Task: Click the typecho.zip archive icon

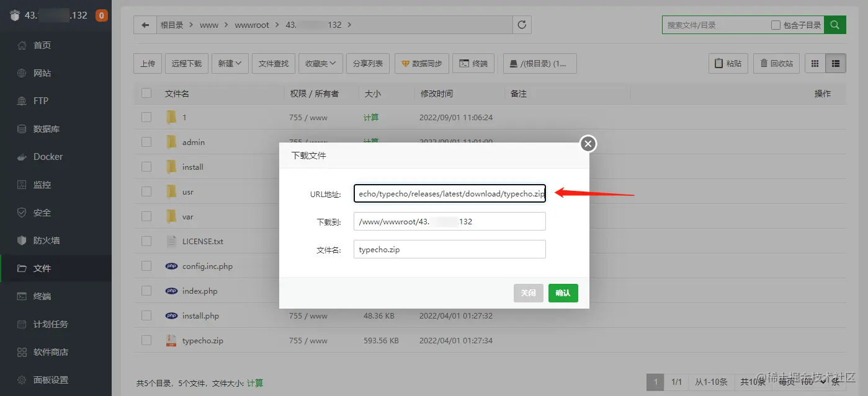Action: [171, 340]
